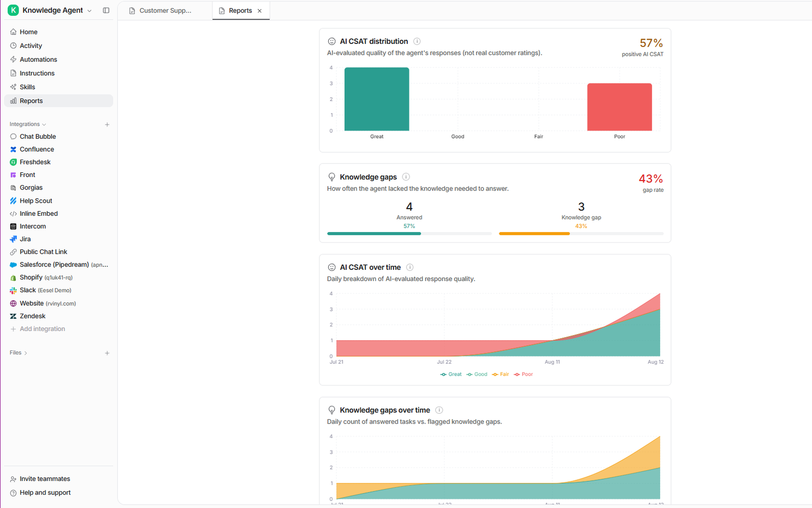Toggle the Poor series in chart legend
The image size is (812, 508).
tap(523, 374)
